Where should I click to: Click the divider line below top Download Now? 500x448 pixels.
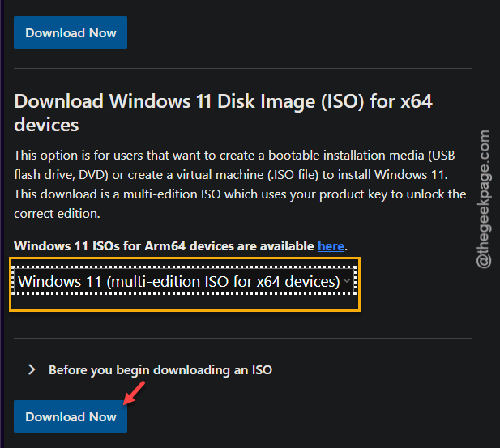[242, 68]
